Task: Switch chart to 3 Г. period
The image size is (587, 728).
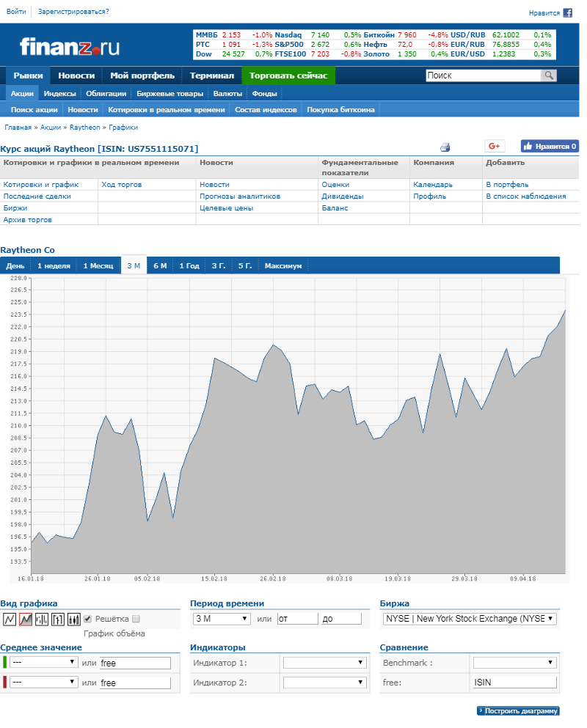Action: pyautogui.click(x=219, y=265)
